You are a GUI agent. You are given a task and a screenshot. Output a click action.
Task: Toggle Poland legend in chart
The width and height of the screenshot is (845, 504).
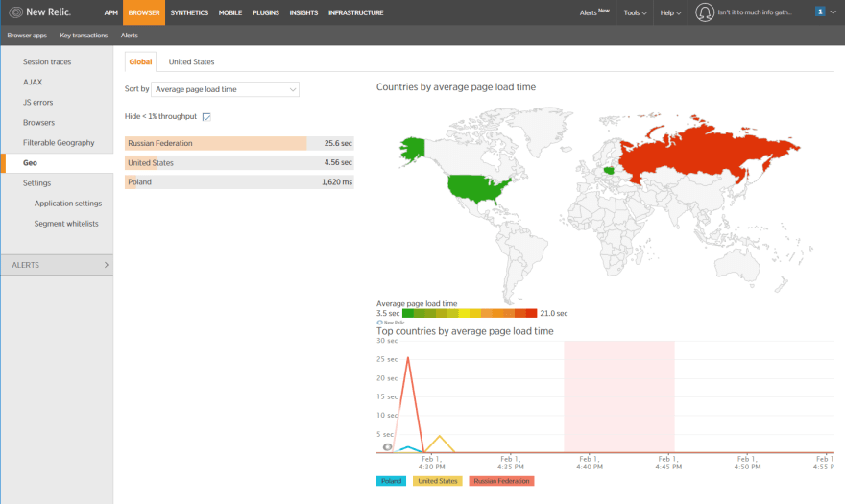click(x=391, y=481)
